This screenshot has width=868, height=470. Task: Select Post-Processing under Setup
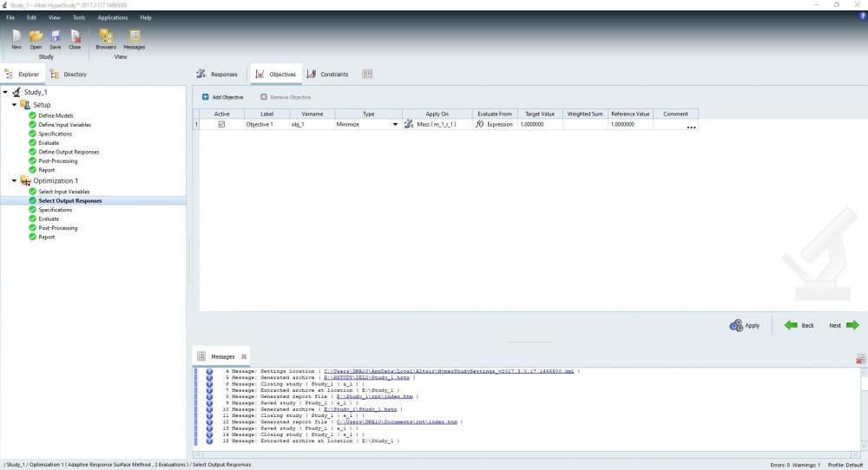coord(58,161)
